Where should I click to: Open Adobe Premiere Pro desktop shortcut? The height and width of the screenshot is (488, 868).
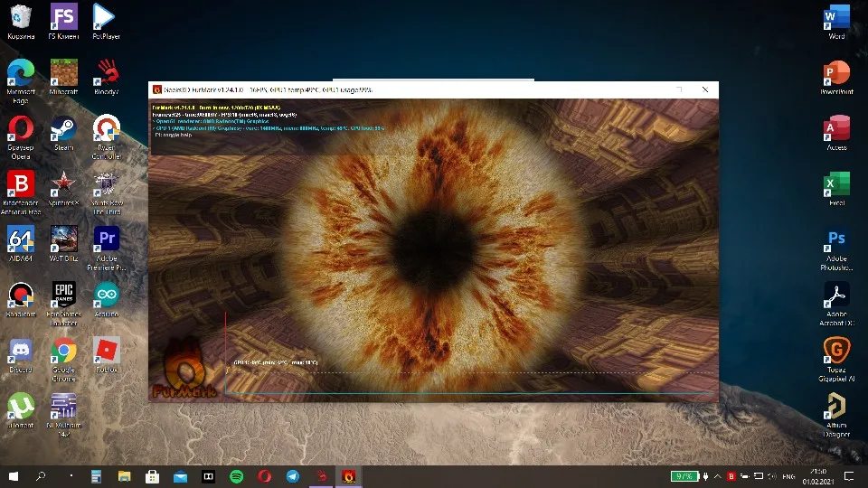tap(107, 249)
